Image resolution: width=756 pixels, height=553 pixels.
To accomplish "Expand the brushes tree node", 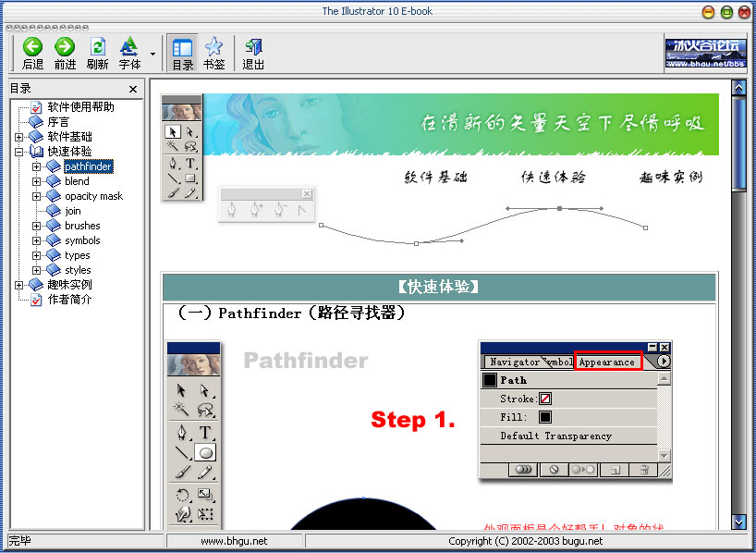I will point(36,226).
